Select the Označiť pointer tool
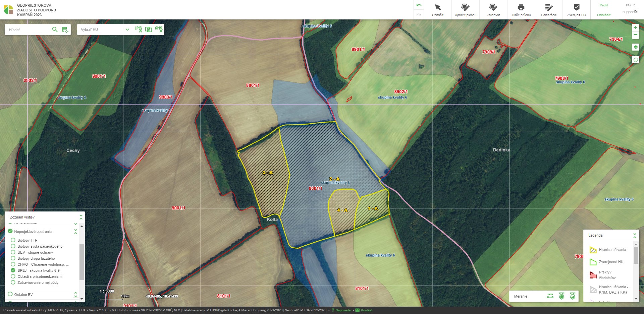 point(437,10)
